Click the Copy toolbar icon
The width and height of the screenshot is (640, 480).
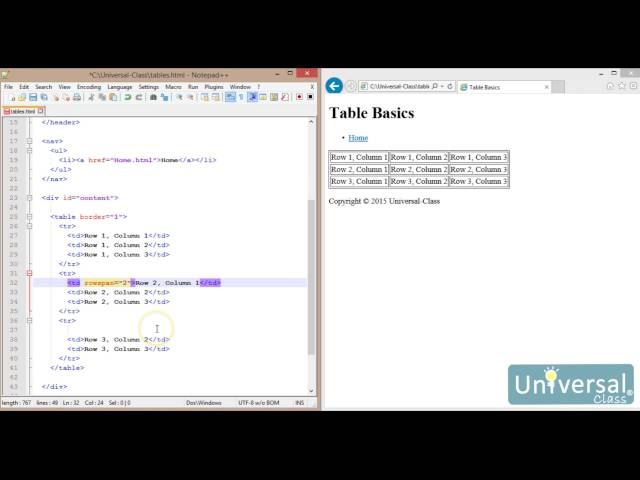102,97
